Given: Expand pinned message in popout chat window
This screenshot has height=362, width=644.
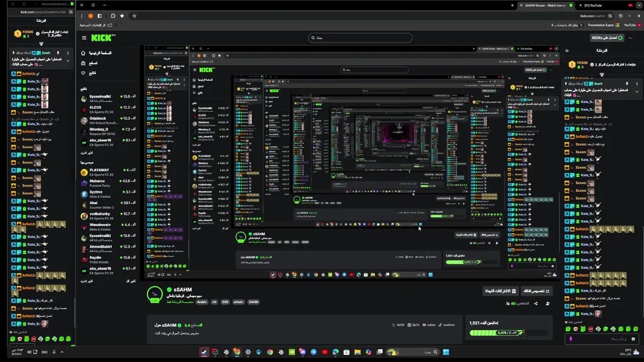Looking at the screenshot, I should [68, 61].
